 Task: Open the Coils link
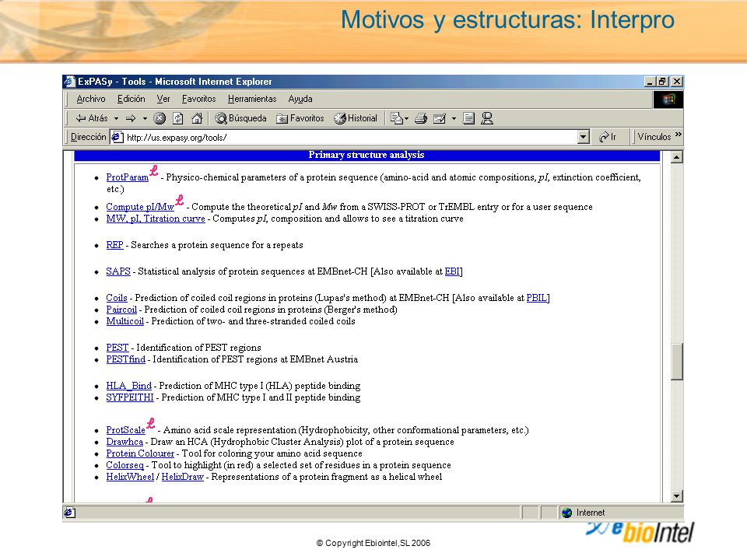[117, 298]
